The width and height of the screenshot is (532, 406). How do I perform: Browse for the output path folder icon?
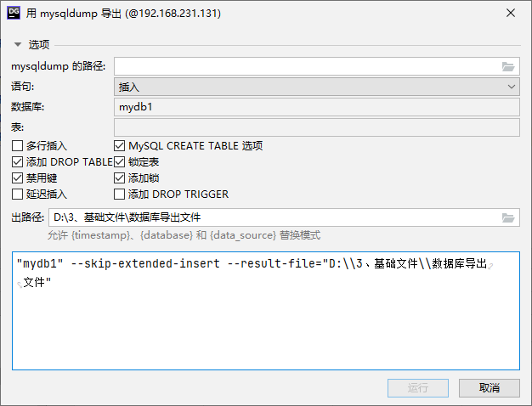pyautogui.click(x=508, y=217)
